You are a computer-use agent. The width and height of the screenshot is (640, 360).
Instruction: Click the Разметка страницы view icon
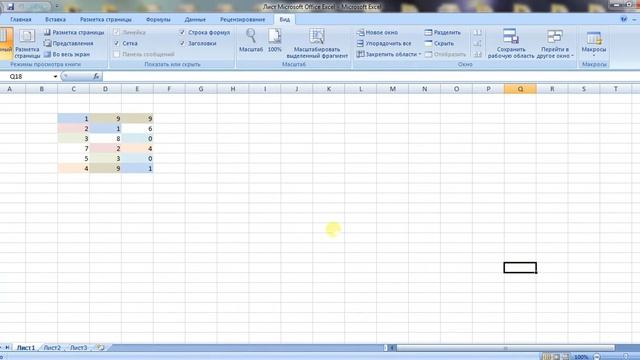[x=27, y=43]
